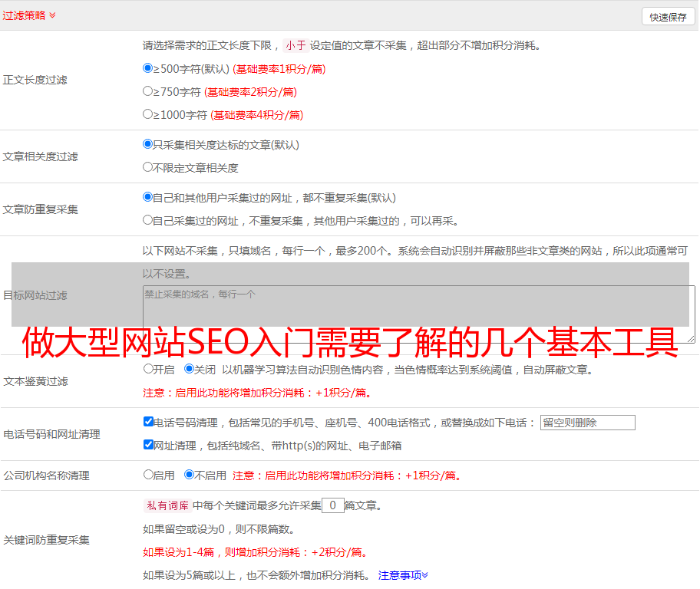Toggle the 网址清理 checkbox
700x589 pixels.
(148, 445)
